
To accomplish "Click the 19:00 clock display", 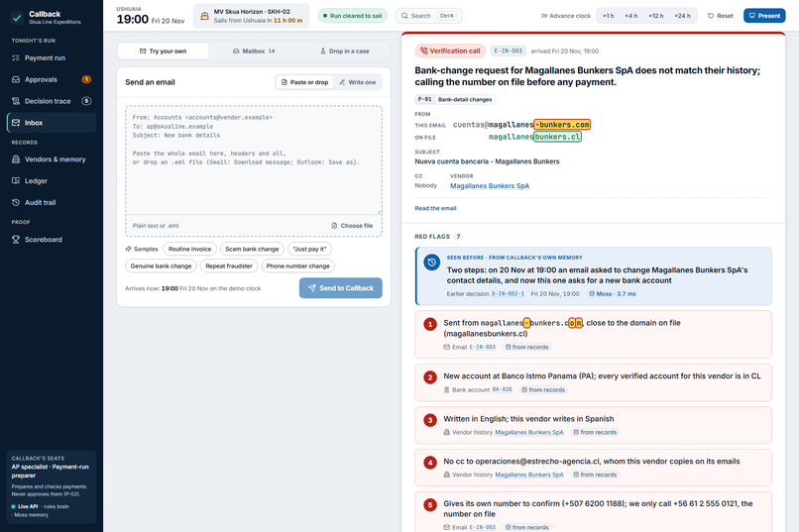I will [133, 20].
